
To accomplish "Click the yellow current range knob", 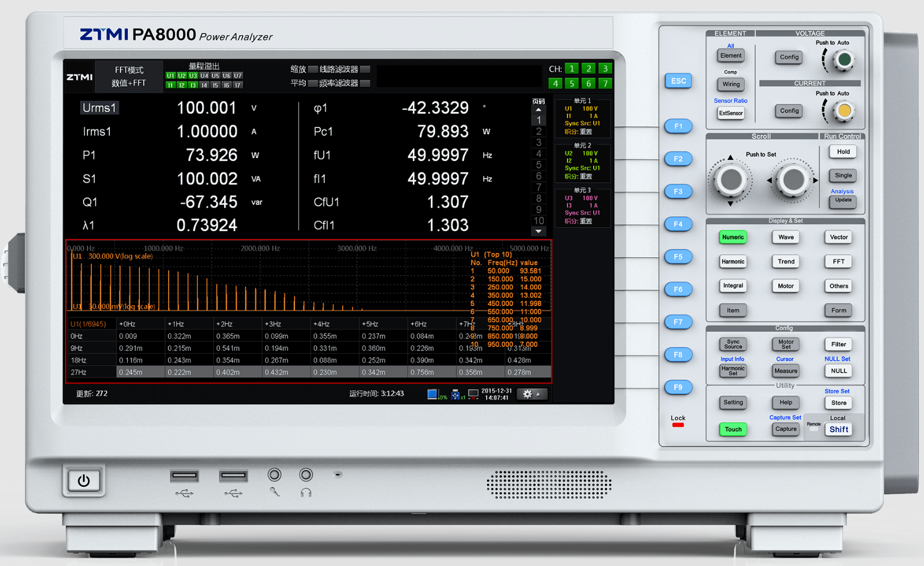I will click(x=844, y=111).
